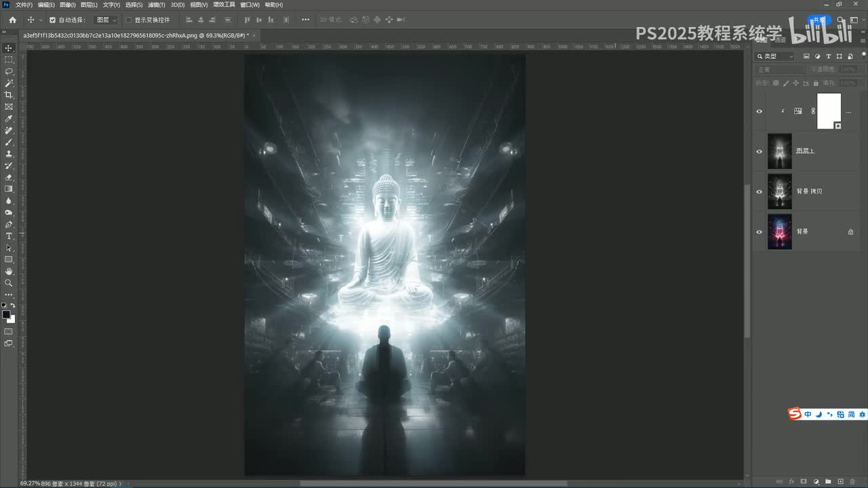The height and width of the screenshot is (488, 868).
Task: Hide the 图层 1 layer
Action: click(x=759, y=151)
